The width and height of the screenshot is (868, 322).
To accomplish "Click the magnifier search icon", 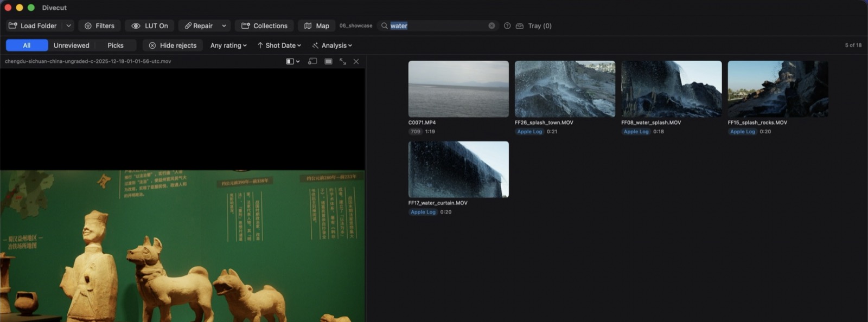I will point(384,25).
